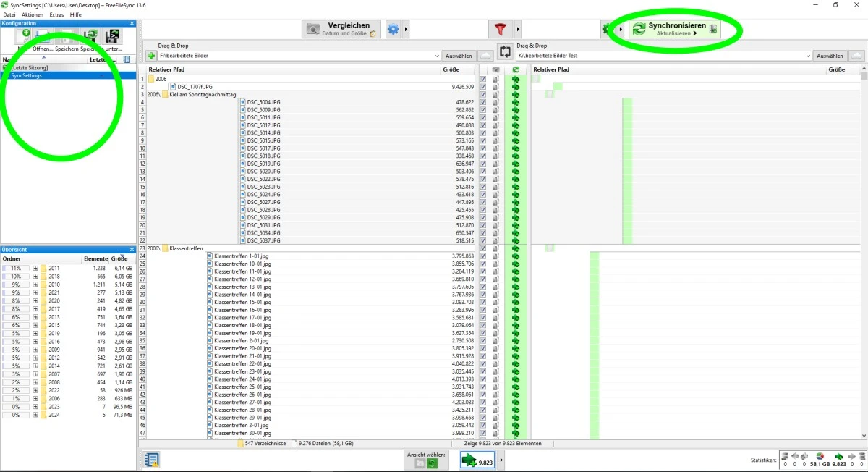The width and height of the screenshot is (868, 472).
Task: Open the configuration list column options icon
Action: [127, 59]
